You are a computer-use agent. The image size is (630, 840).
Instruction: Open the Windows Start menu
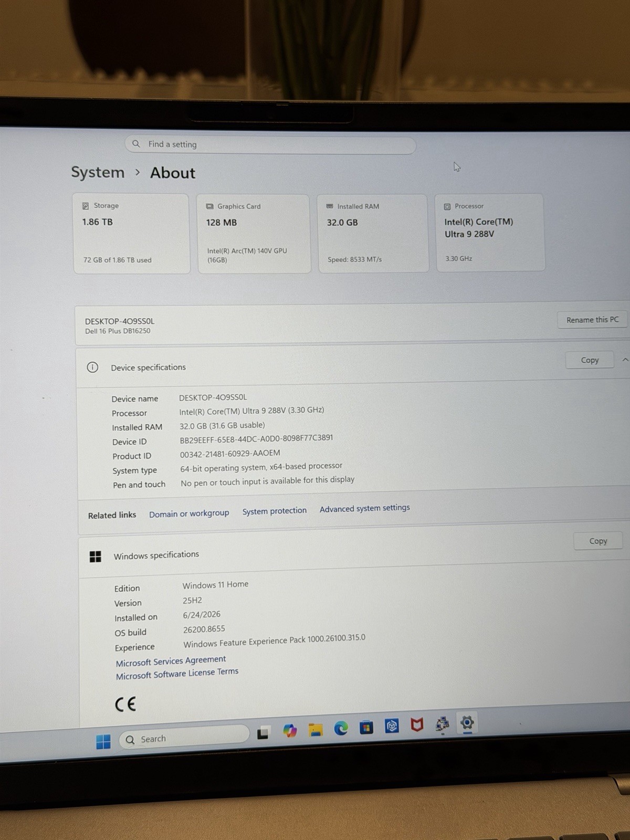(103, 741)
